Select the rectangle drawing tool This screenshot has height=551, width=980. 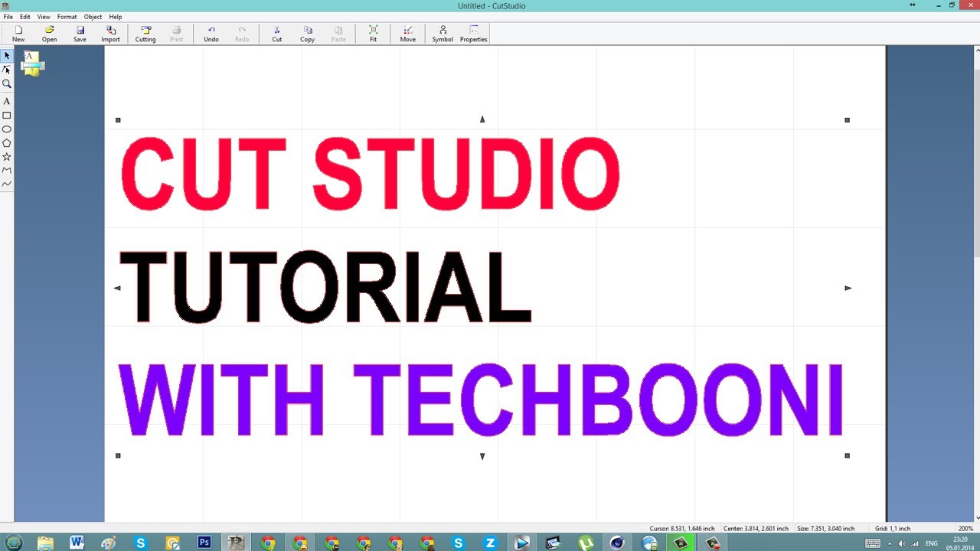coord(7,115)
